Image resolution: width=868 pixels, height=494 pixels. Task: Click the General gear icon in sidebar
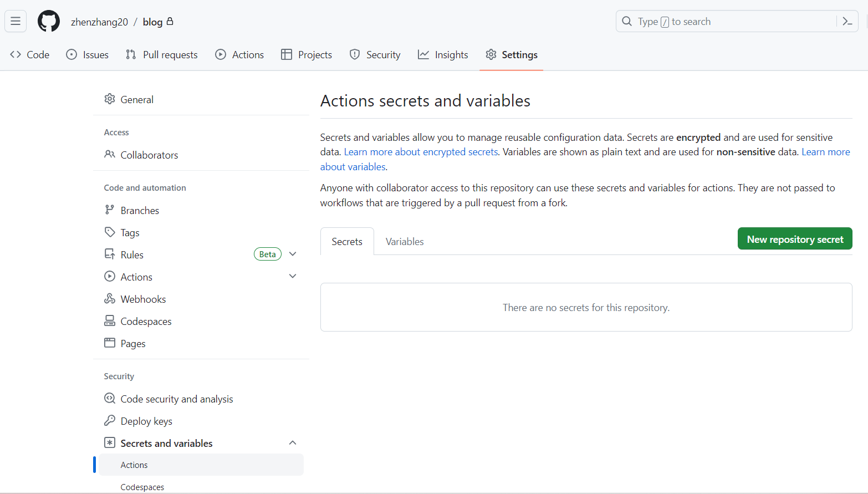110,99
